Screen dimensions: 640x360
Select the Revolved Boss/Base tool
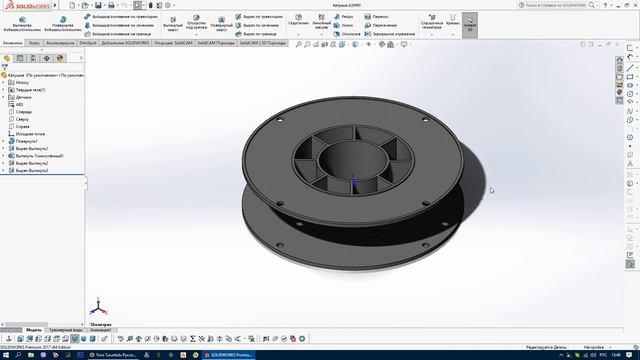(63, 24)
